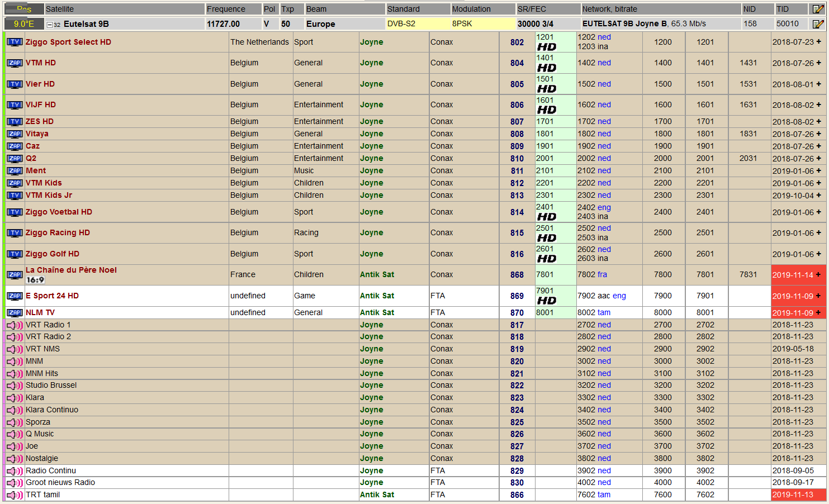Click the TV icon for ZES HD
Viewport: 829px width, 504px height.
15,122
